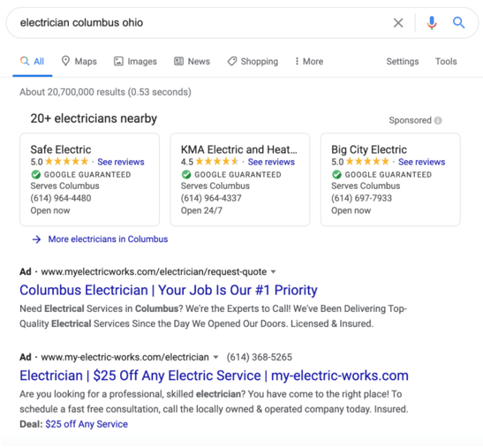See reviews for Big City Electric

pos(421,162)
